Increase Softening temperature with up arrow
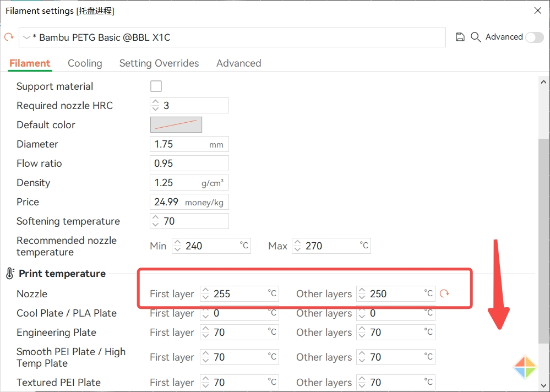 (x=155, y=217)
